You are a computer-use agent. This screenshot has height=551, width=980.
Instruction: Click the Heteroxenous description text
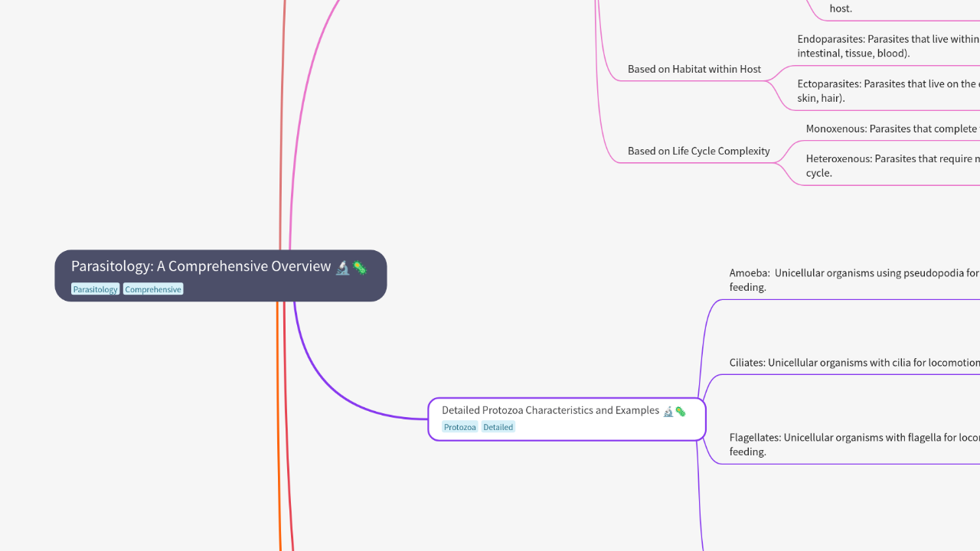click(x=893, y=165)
